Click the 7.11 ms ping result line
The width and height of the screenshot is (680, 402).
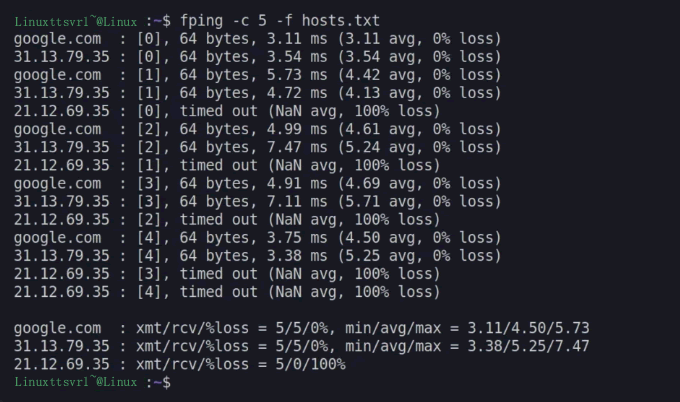257,201
